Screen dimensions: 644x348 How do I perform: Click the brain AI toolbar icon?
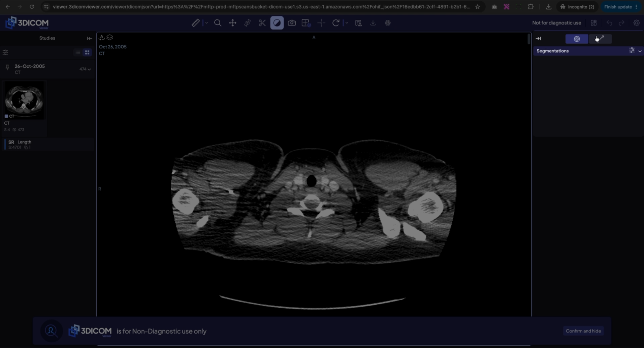[388, 23]
